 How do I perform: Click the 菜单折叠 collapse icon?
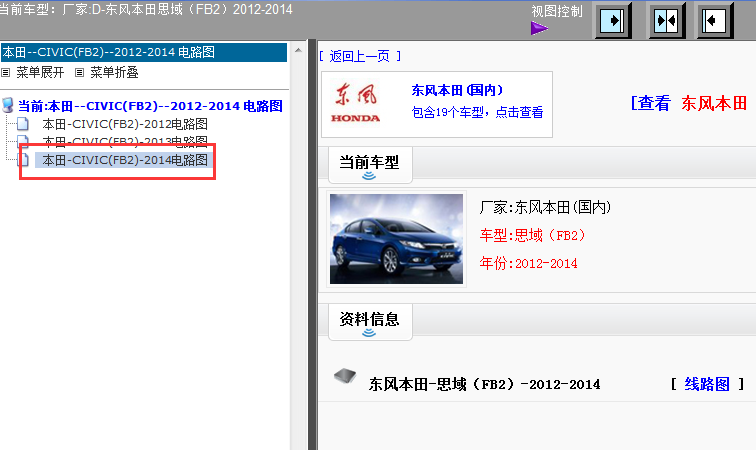(x=80, y=72)
